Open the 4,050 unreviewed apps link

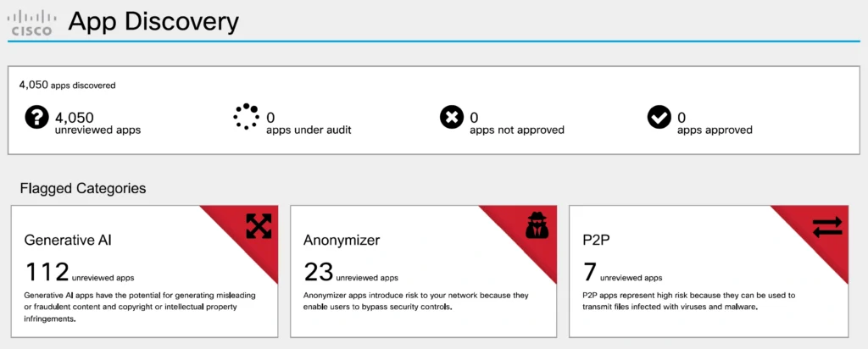[98, 124]
